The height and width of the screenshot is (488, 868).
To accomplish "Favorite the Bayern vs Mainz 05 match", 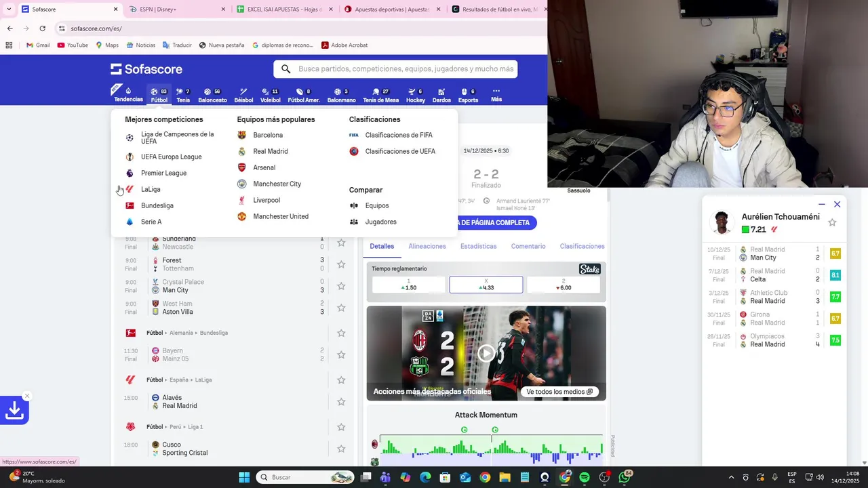I will [341, 354].
